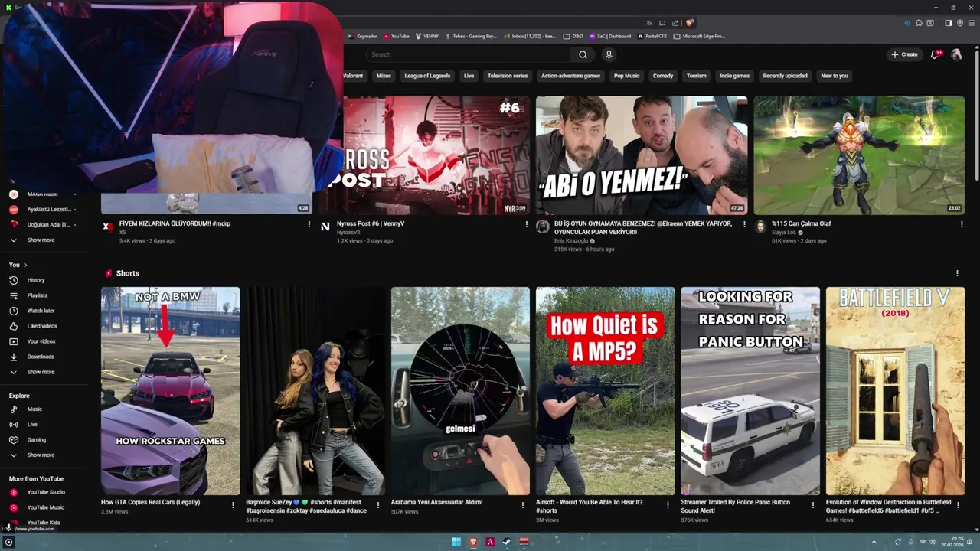Open the How Quiet is a MP5 short
The height and width of the screenshot is (551, 980).
[605, 391]
